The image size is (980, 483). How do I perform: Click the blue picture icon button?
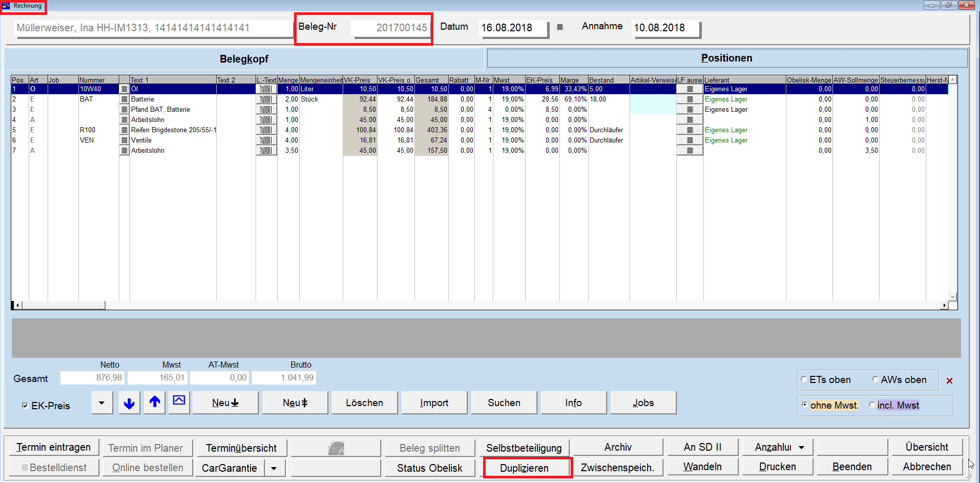(179, 402)
